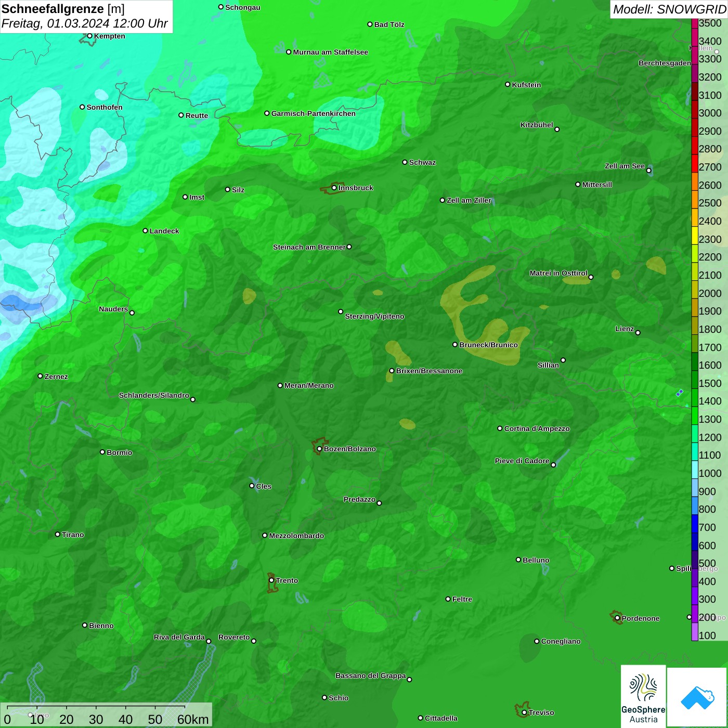This screenshot has height=728, width=728.
Task: Click the 'Schneefallgrenze [m]' map title
Action: 63,9
